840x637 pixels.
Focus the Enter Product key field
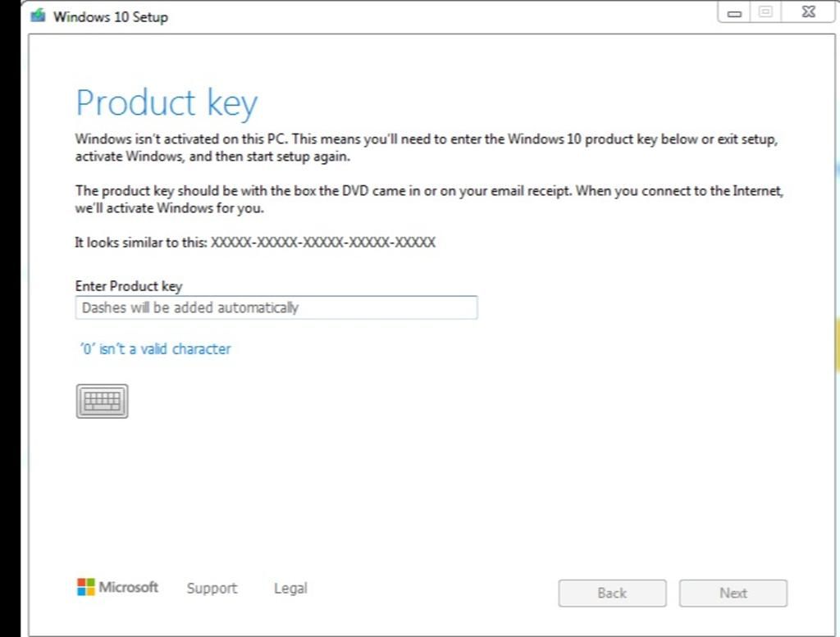pyautogui.click(x=276, y=308)
